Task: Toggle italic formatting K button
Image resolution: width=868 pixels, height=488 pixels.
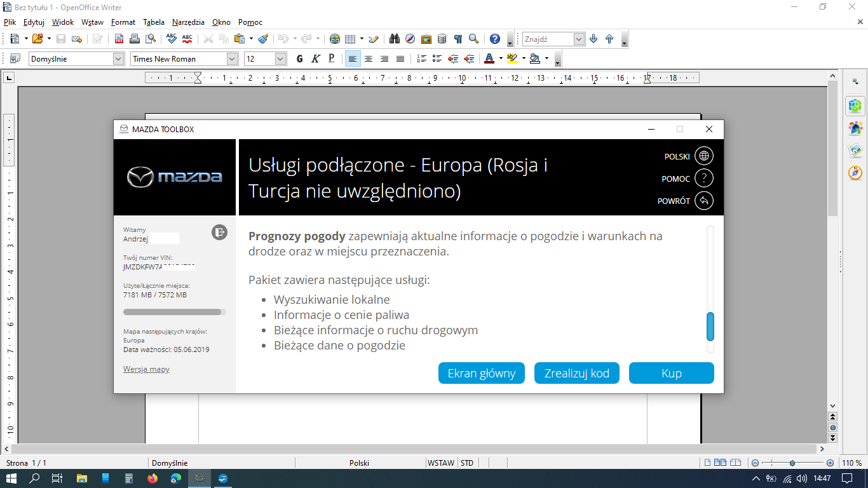Action: coord(316,58)
